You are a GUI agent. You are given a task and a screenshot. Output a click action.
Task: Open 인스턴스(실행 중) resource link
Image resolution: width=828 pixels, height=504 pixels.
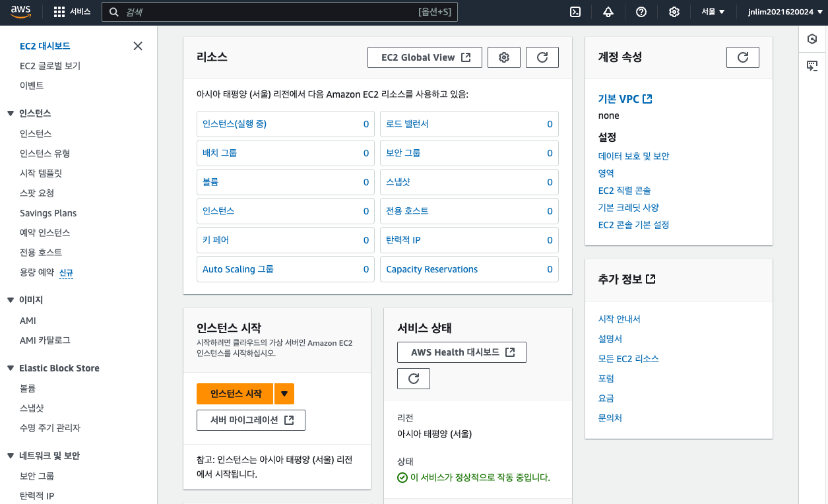point(234,124)
